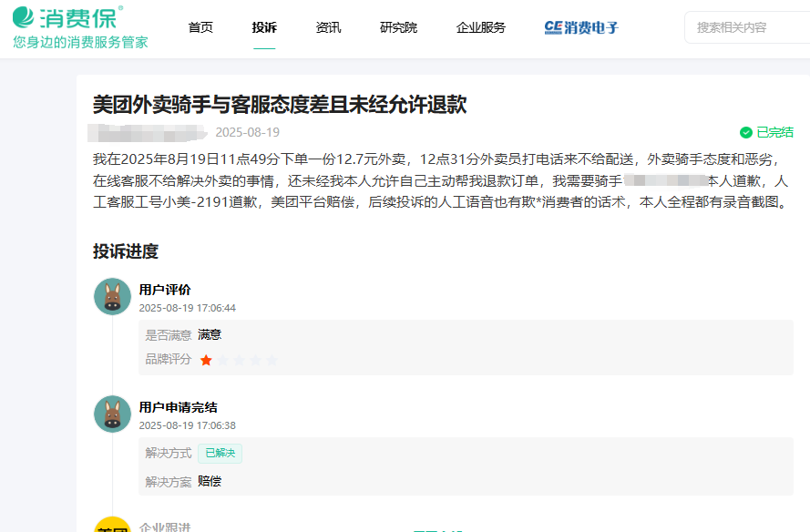810x532 pixels.
Task: Click the complaint date 2025-08-19
Action: (x=248, y=133)
